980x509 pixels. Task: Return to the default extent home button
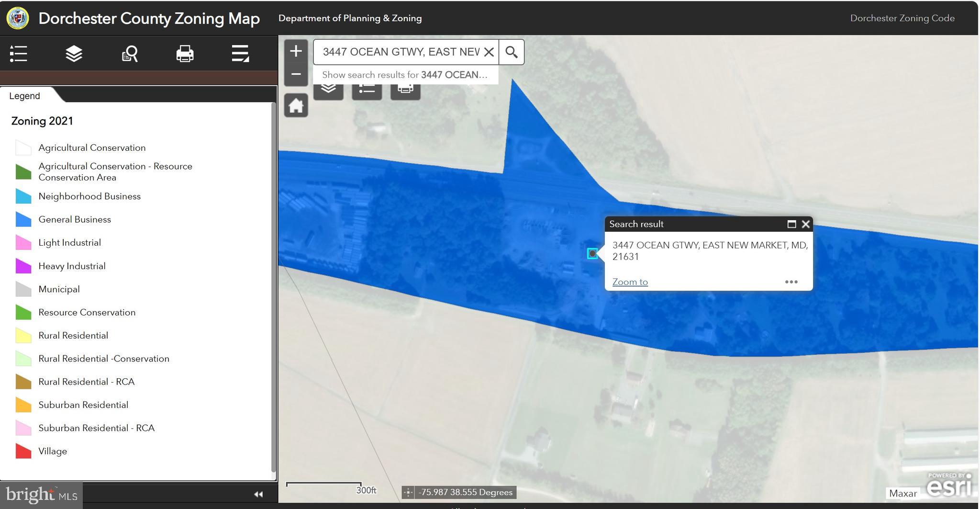296,105
